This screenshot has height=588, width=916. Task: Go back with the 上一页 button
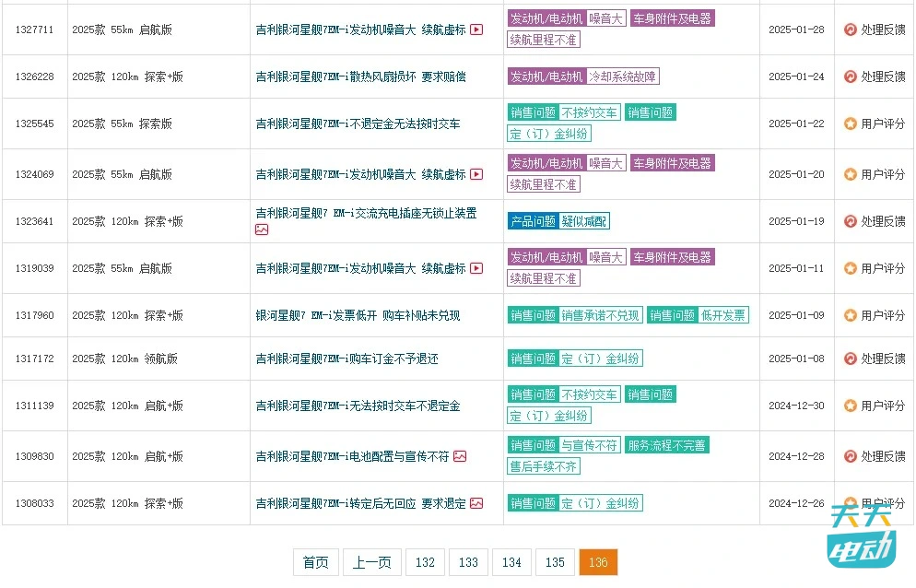372,562
